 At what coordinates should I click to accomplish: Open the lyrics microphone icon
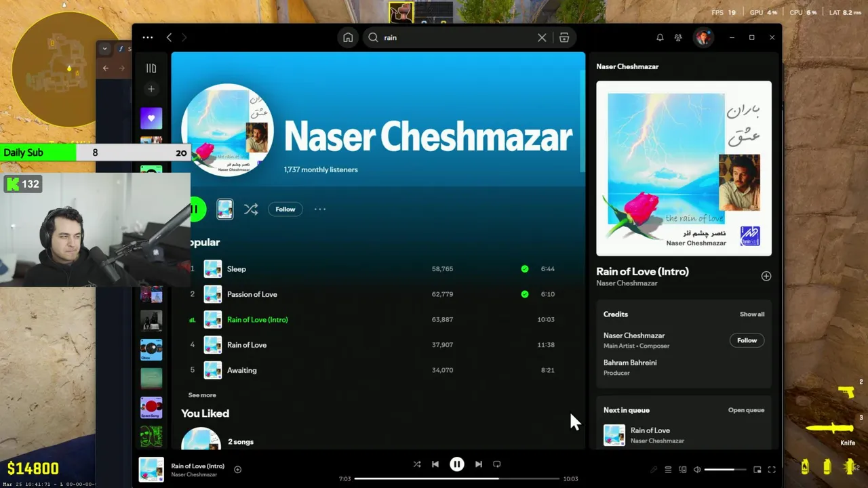click(654, 470)
